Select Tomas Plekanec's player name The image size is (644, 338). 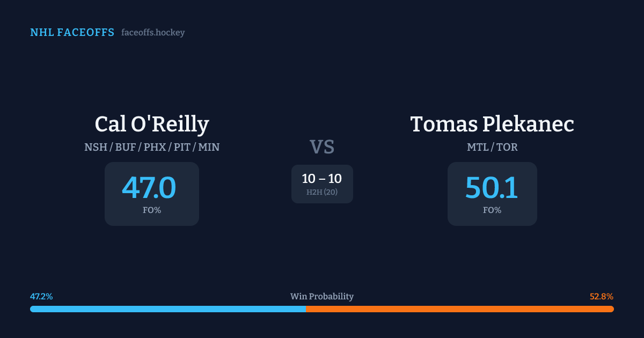pos(492,124)
